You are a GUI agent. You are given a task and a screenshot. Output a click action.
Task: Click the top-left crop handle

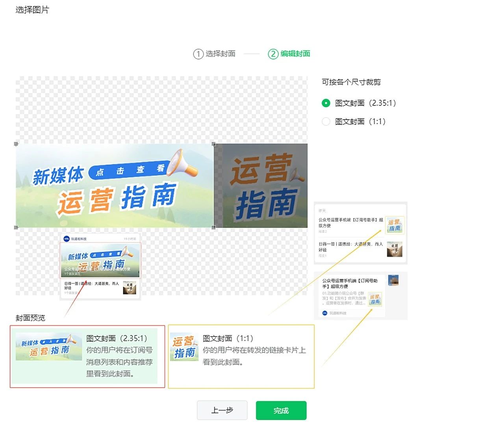tap(16, 144)
